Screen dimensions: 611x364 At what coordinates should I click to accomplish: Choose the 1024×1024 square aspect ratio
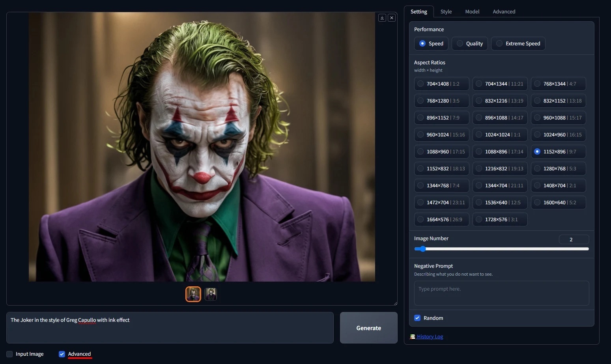point(500,134)
